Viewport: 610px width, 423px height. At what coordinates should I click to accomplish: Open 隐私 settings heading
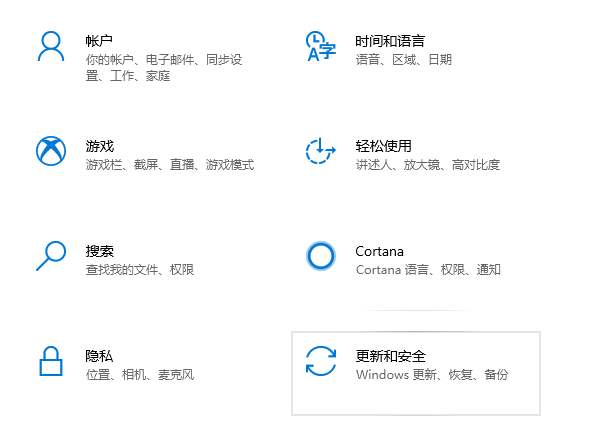pyautogui.click(x=99, y=356)
